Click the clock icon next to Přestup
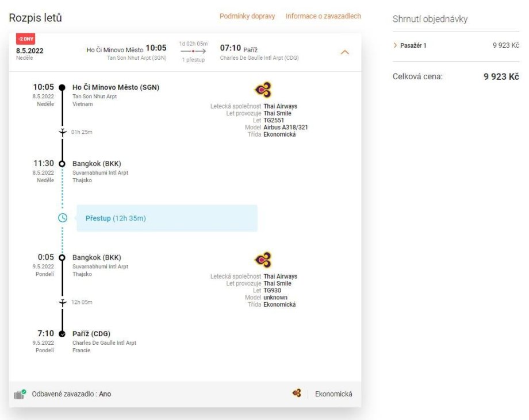 (63, 218)
